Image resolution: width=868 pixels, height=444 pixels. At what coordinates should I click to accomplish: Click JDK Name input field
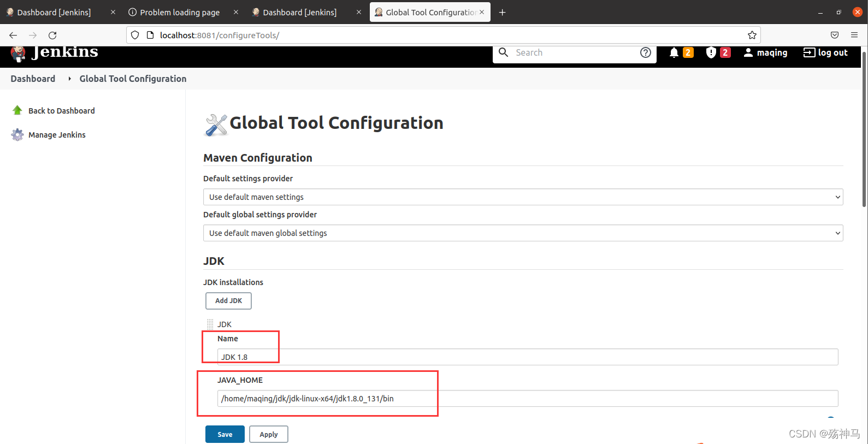(x=528, y=357)
